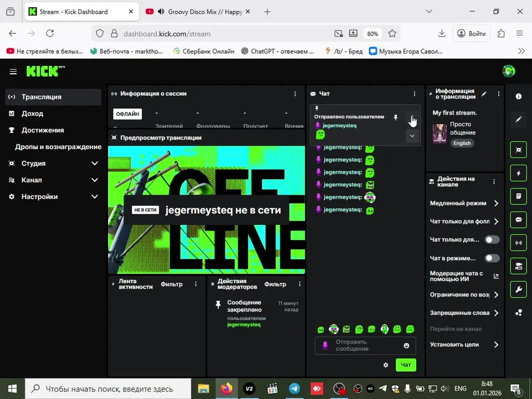Click Windows Start button
This screenshot has height=399, width=532.
pyautogui.click(x=12, y=389)
